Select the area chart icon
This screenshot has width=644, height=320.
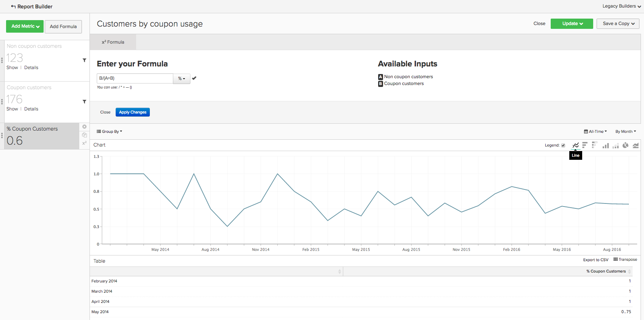point(636,145)
